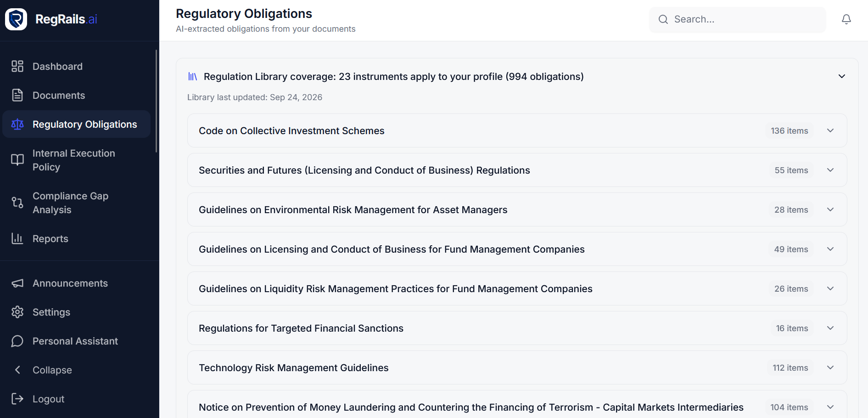
Task: Log out via Logout label
Action: [48, 399]
